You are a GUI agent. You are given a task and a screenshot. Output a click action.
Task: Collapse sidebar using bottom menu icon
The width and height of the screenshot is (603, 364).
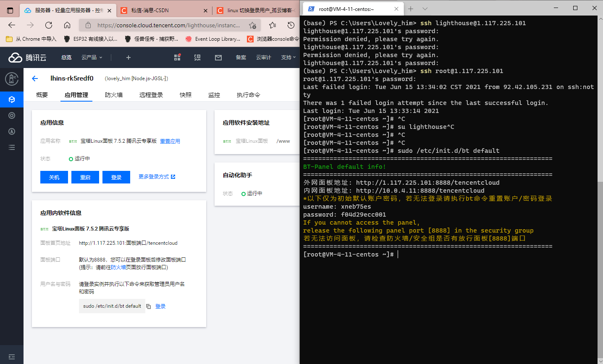[12, 357]
